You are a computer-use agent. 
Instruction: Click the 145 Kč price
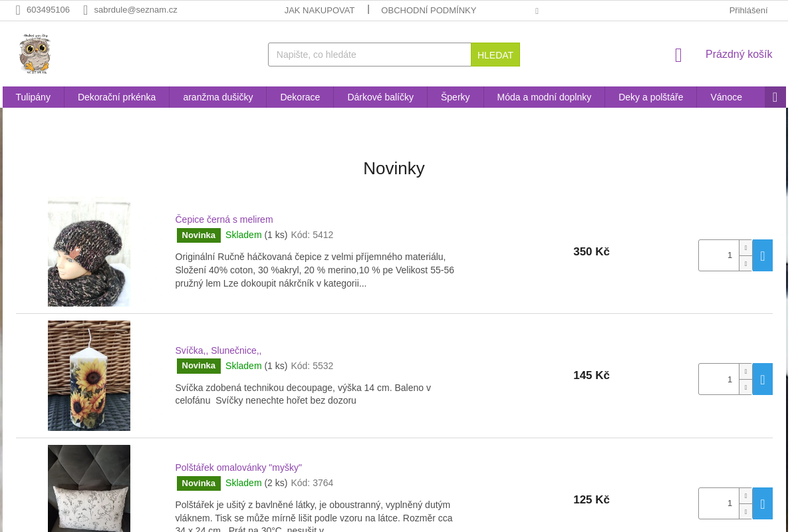point(591,376)
